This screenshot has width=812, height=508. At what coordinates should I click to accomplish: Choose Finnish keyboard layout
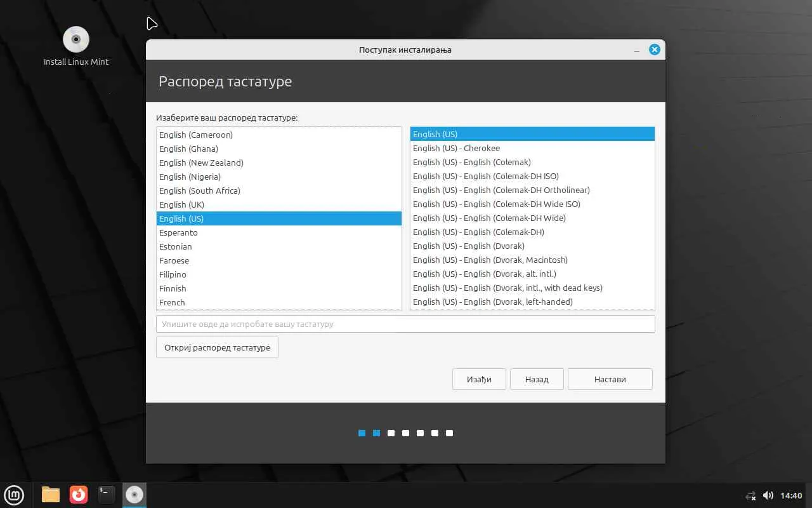(279, 288)
